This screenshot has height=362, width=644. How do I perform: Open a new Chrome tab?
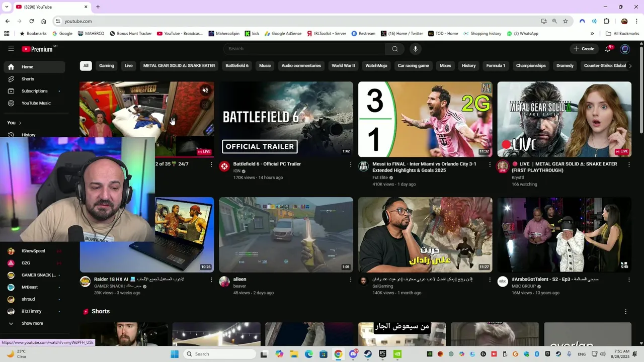click(x=98, y=7)
